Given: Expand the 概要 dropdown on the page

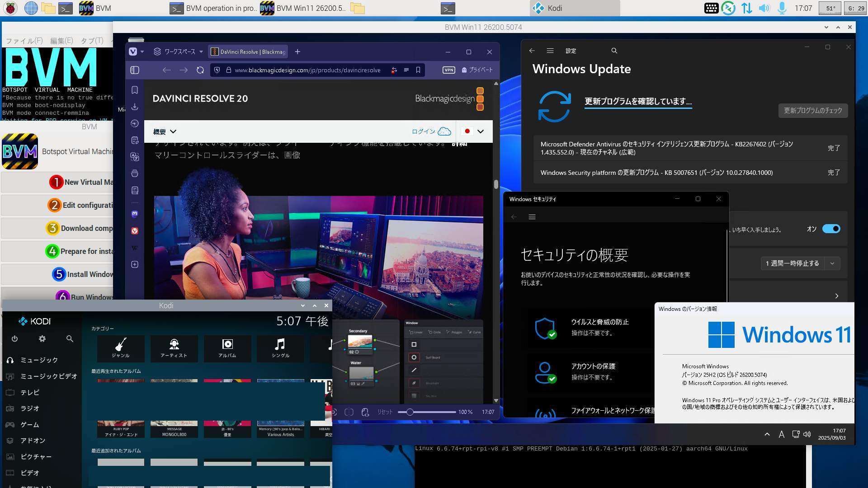Looking at the screenshot, I should (x=165, y=131).
